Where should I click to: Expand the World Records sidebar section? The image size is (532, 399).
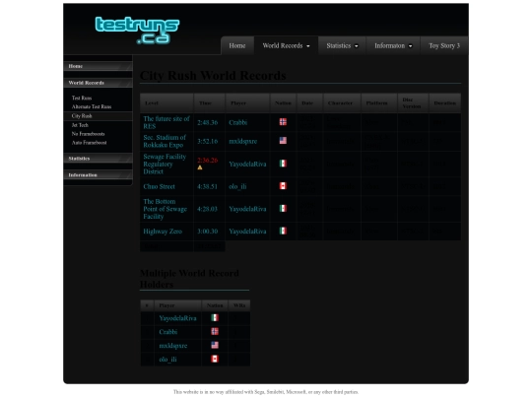point(99,83)
